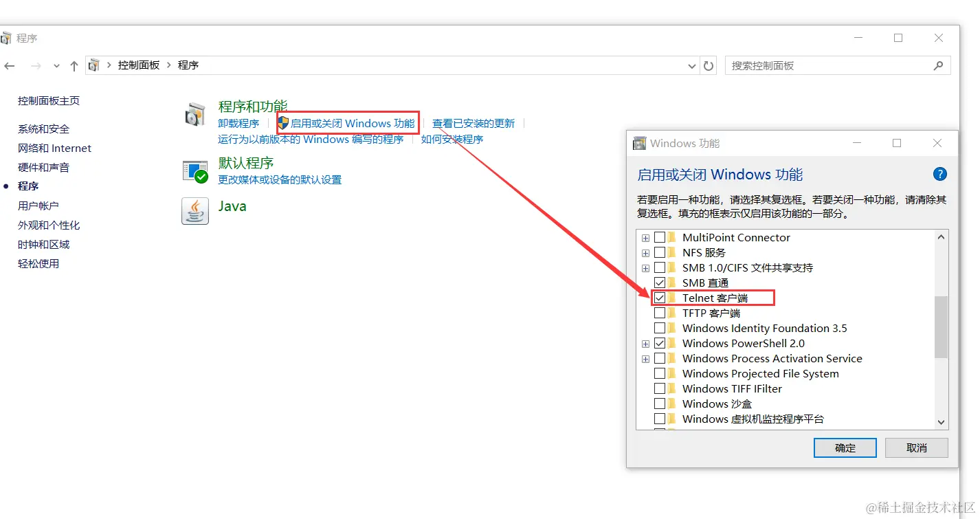Click the refresh button beside address bar
The width and height of the screenshot is (980, 519).
(x=709, y=66)
